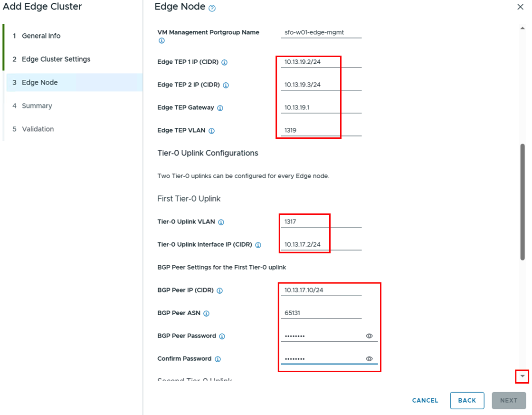This screenshot has width=532, height=415.
Task: Click the CANCEL button
Action: pyautogui.click(x=425, y=400)
